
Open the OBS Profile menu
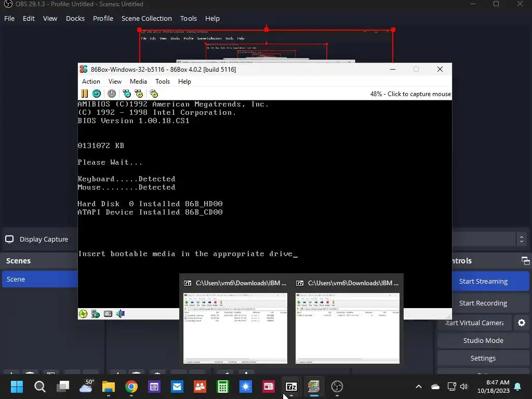103,18
